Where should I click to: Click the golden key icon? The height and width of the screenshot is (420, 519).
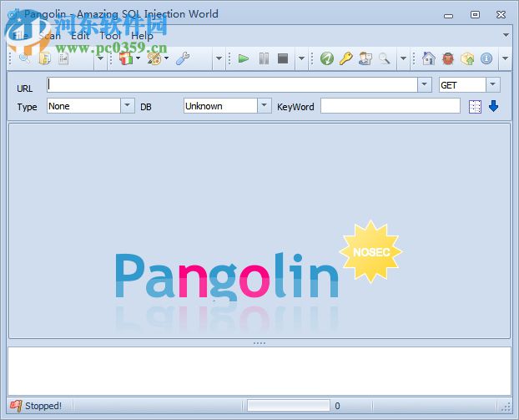(346, 58)
